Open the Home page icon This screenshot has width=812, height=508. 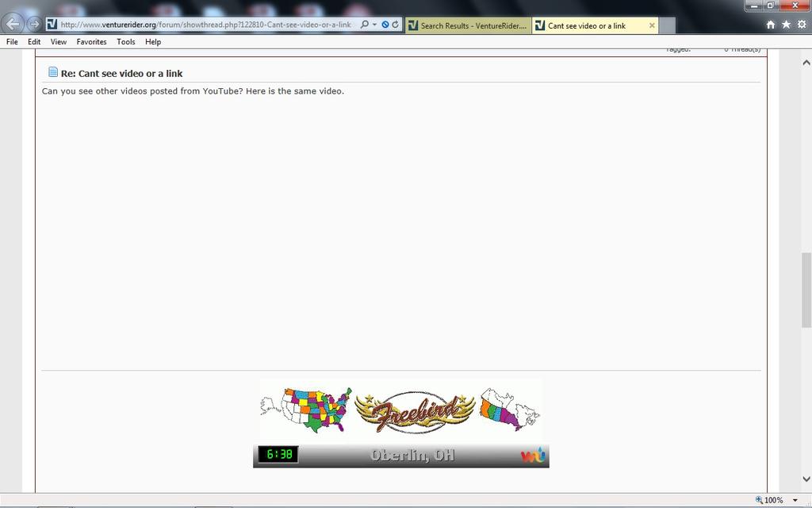pyautogui.click(x=770, y=25)
